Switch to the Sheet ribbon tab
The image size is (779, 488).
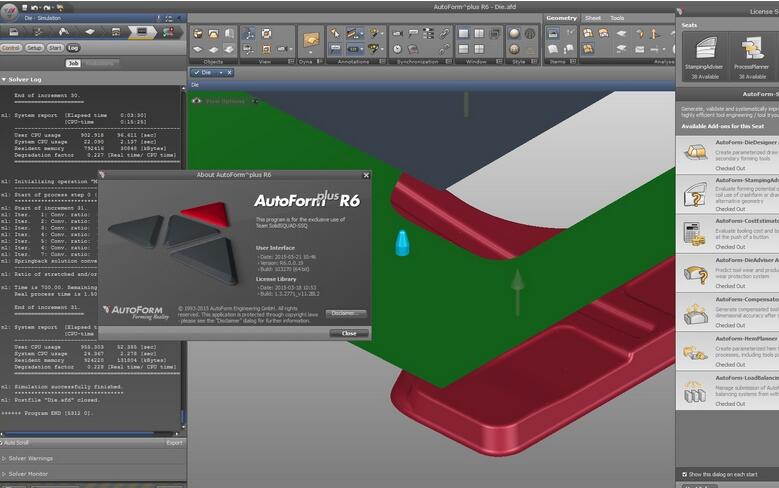click(593, 18)
